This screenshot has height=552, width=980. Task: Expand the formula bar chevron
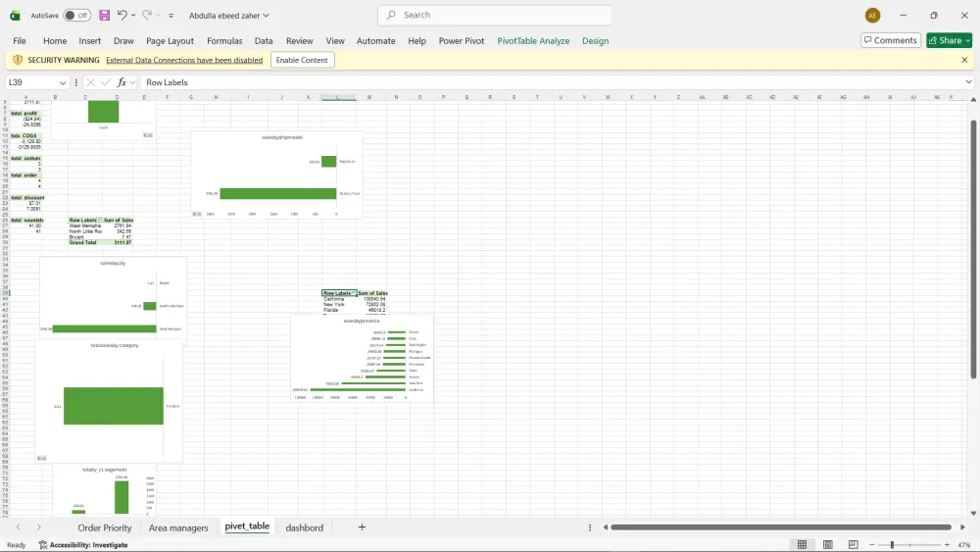tap(968, 82)
